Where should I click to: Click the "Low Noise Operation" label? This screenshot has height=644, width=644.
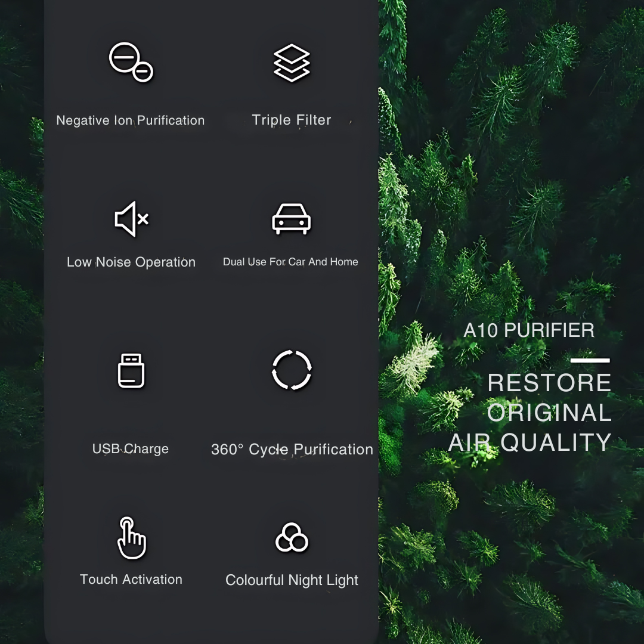coord(131,262)
